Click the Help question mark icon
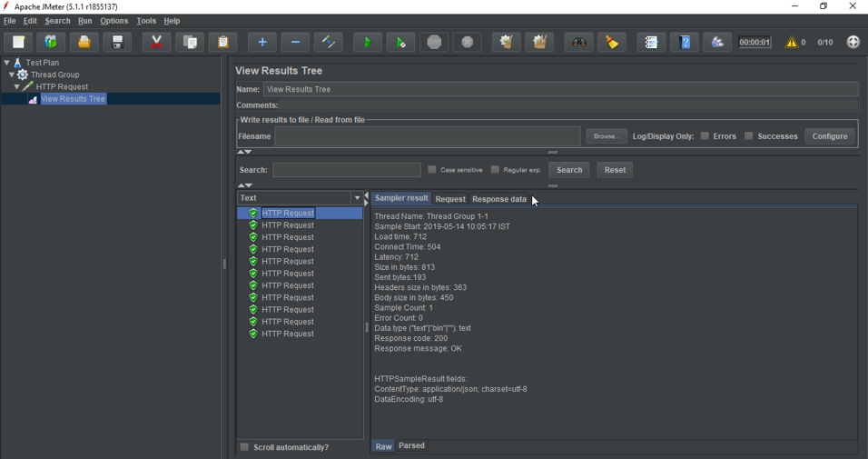868x459 pixels. [685, 42]
